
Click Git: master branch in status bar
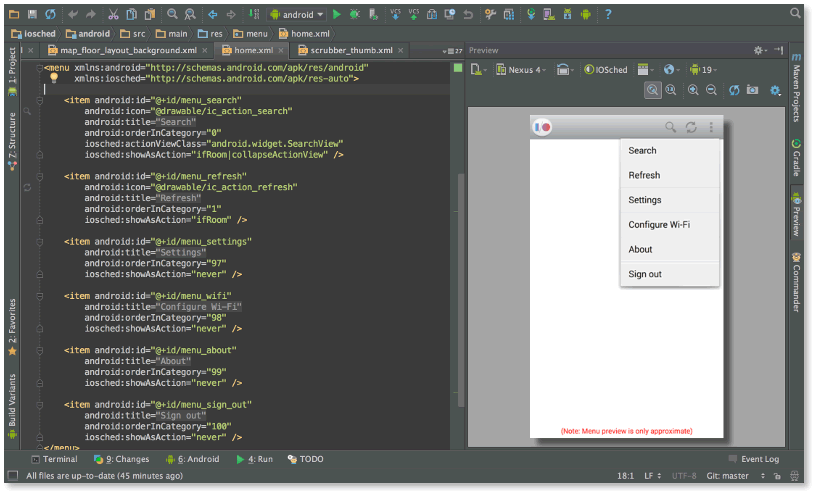(x=728, y=476)
